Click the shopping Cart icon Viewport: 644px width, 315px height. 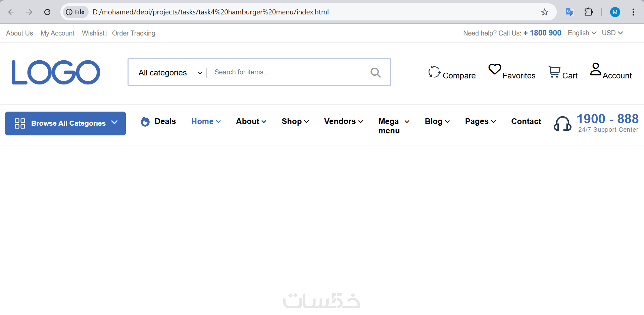click(554, 71)
